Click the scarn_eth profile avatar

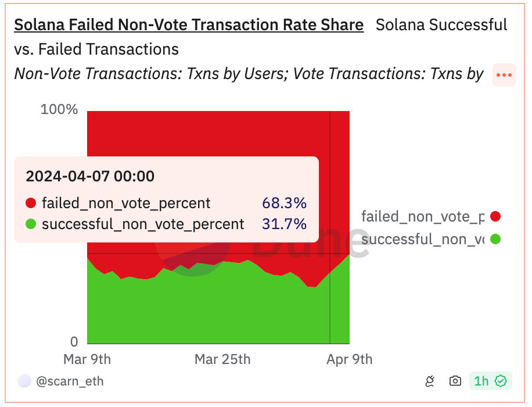click(x=24, y=381)
